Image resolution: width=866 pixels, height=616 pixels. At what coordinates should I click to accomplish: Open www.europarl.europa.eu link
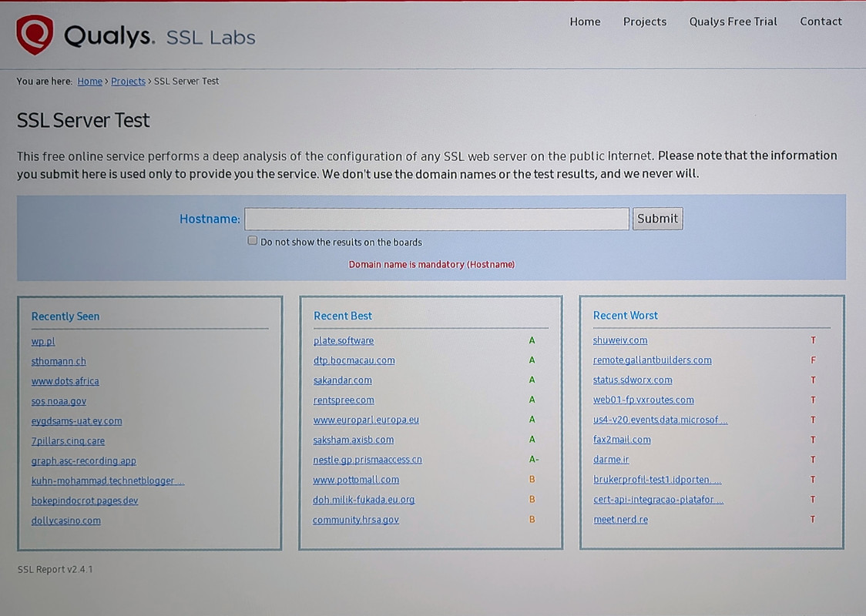(366, 420)
